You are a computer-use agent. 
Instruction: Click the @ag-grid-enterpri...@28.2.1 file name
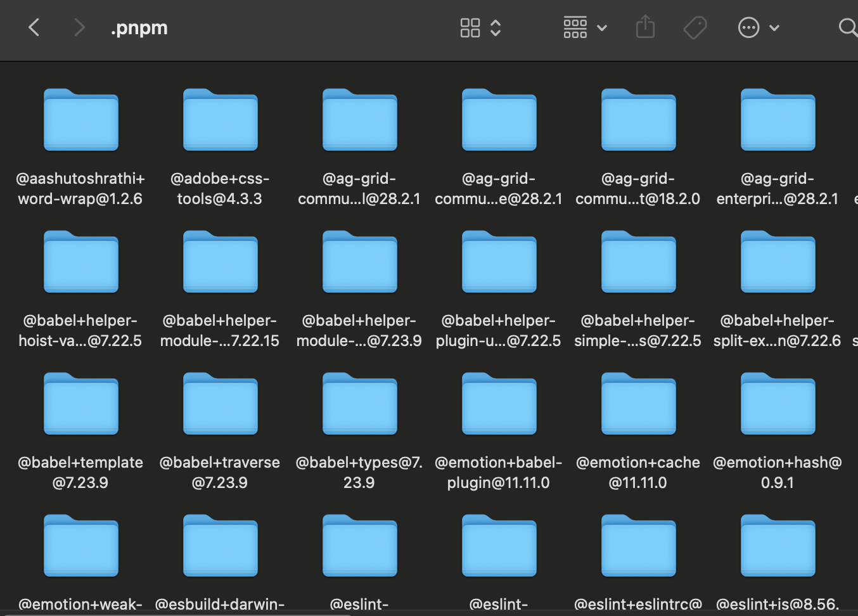(x=778, y=189)
